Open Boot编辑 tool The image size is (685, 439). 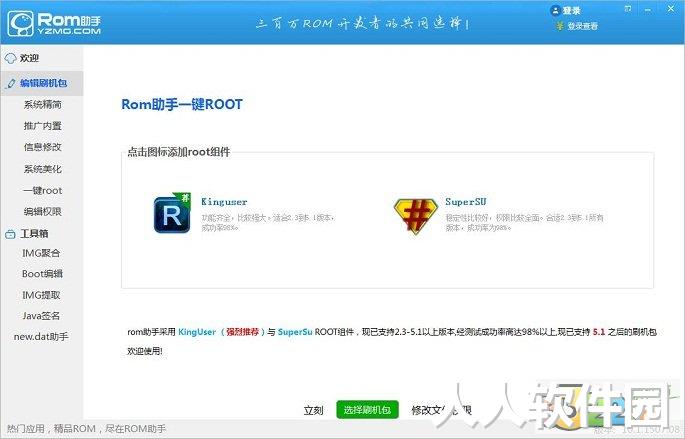pos(42,274)
